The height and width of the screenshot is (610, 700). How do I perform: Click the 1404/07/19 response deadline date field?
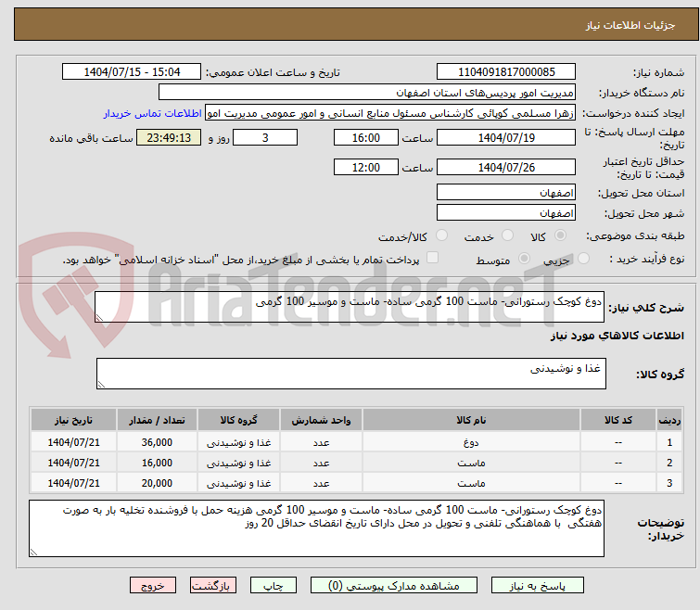click(506, 138)
